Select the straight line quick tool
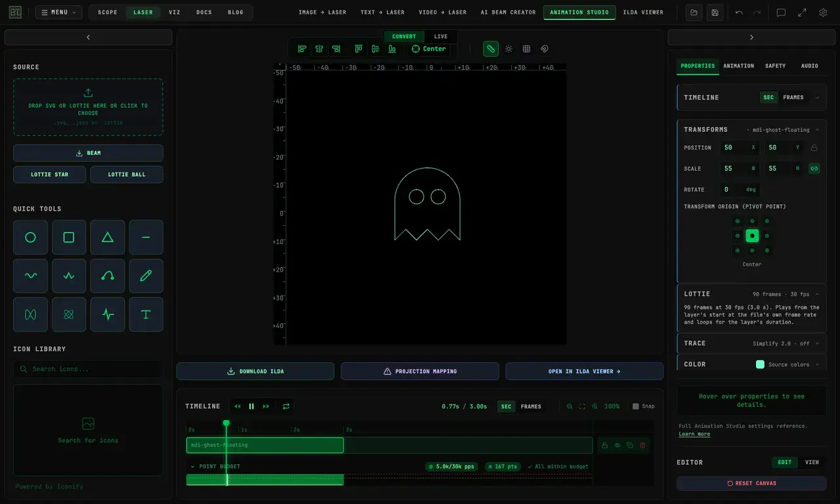 click(146, 238)
